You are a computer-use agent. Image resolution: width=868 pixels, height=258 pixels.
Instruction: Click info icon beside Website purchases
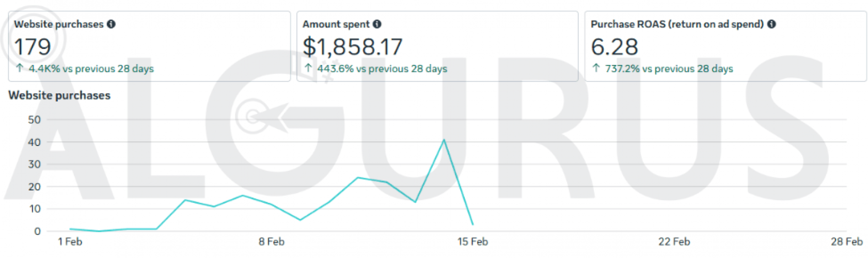[x=111, y=24]
